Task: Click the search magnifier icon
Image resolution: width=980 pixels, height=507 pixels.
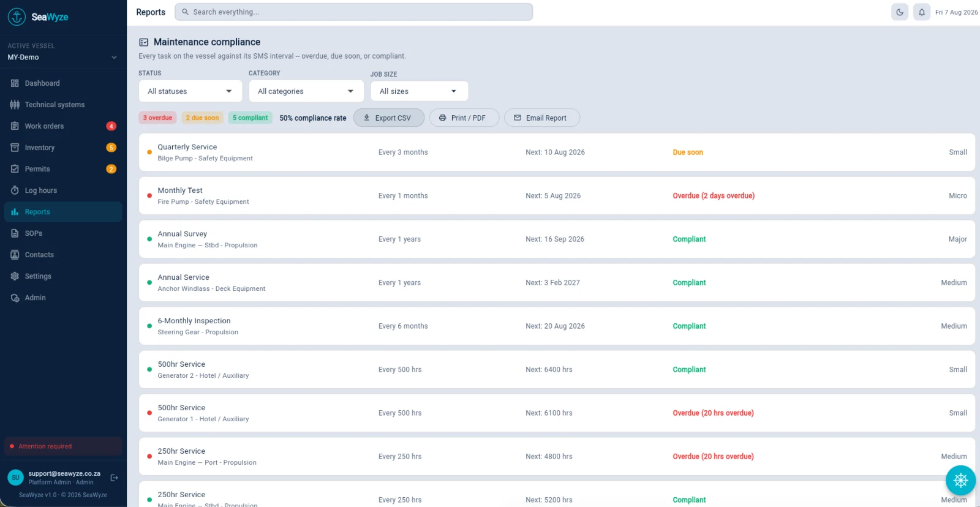Action: pyautogui.click(x=185, y=12)
